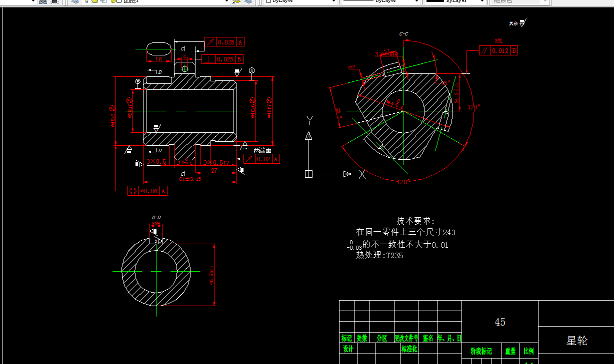Select the 61±0.15 overall length dimension
Screen dimensions: 614x364
point(190,179)
